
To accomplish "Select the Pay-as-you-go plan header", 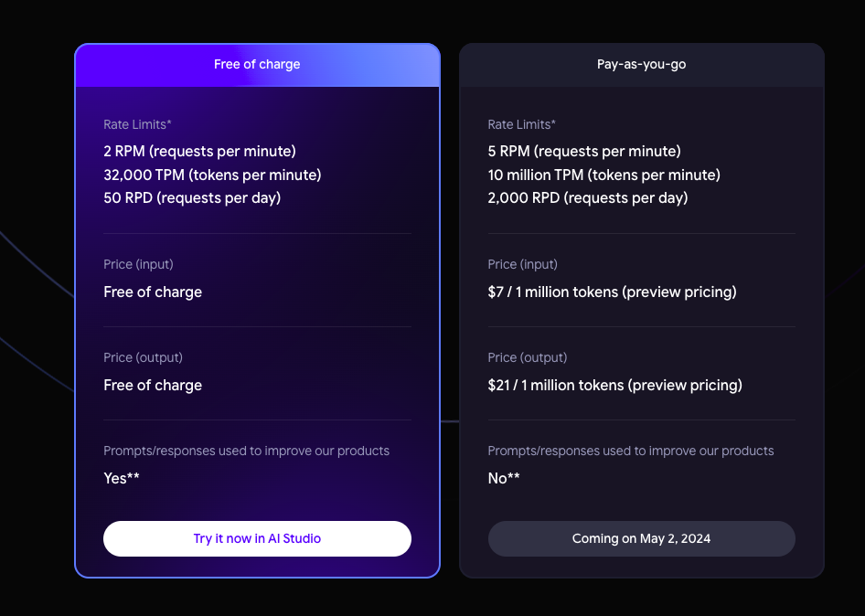I will (x=641, y=65).
